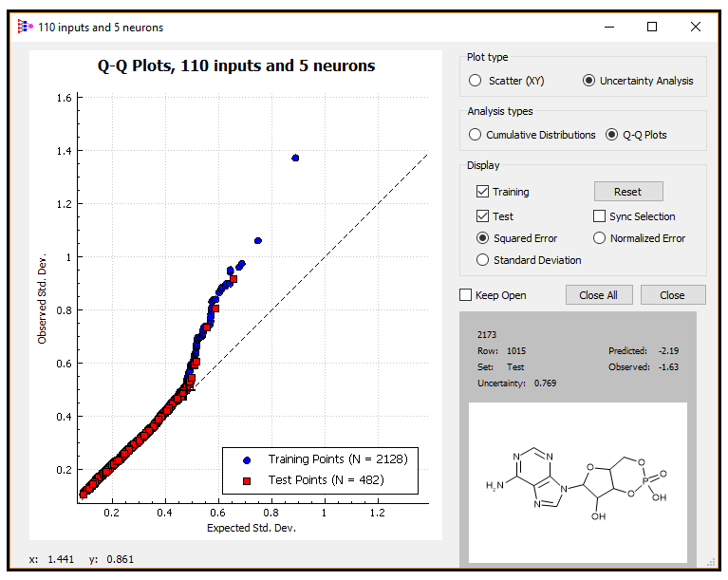Click the Observed value -1.63
Image resolution: width=728 pixels, height=580 pixels.
[668, 366]
